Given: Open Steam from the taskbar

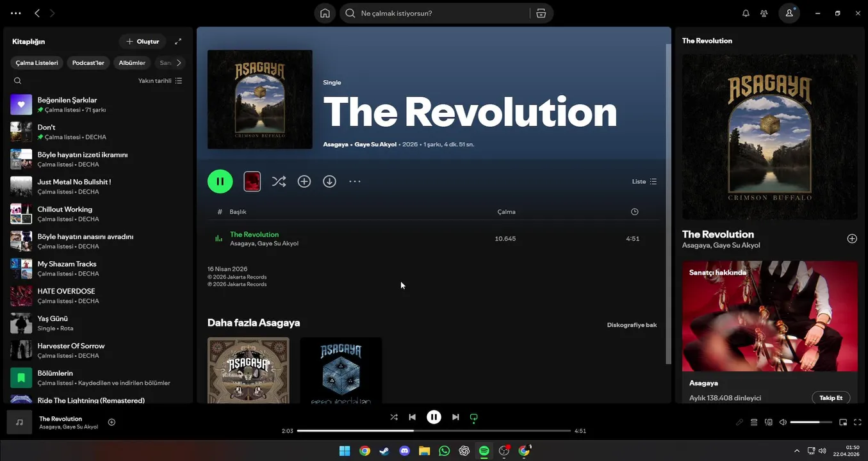Looking at the screenshot, I should [384, 451].
